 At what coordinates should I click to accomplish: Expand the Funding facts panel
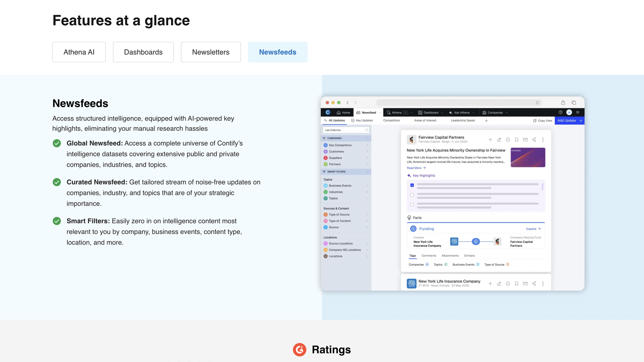(534, 229)
